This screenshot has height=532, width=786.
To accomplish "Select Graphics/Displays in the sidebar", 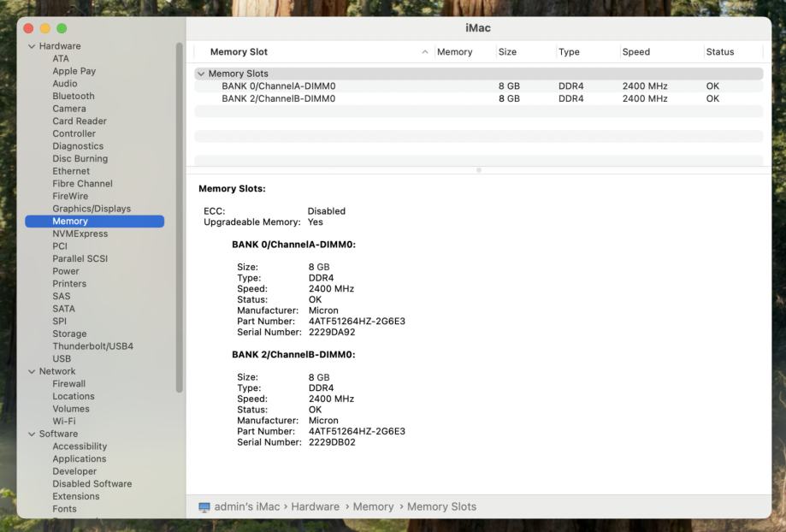I will [x=92, y=209].
